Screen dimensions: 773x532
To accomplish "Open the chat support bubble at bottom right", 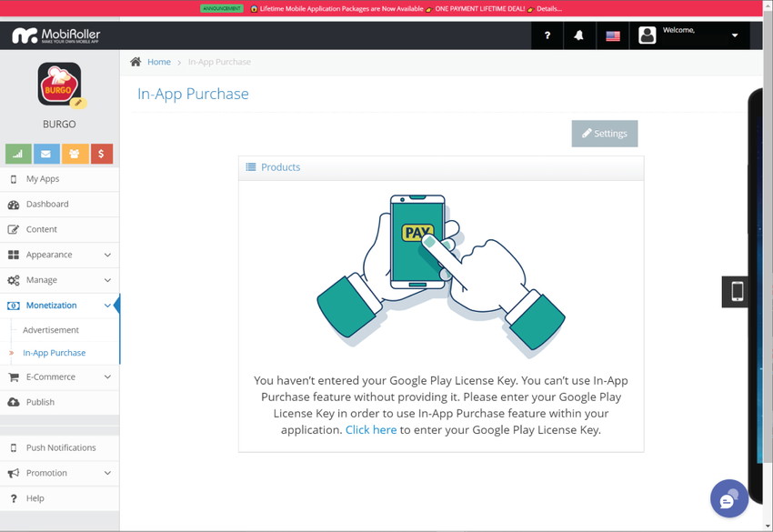I will [x=728, y=498].
